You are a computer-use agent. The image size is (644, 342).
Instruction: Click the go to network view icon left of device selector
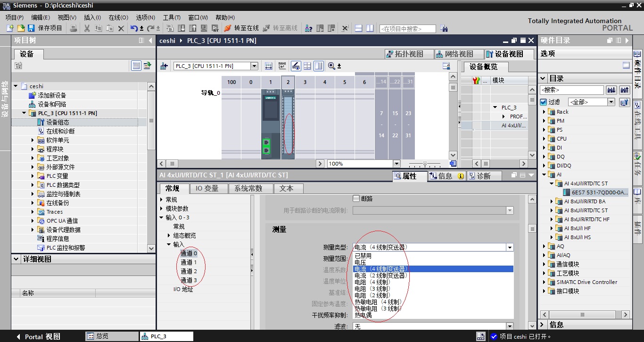click(164, 66)
